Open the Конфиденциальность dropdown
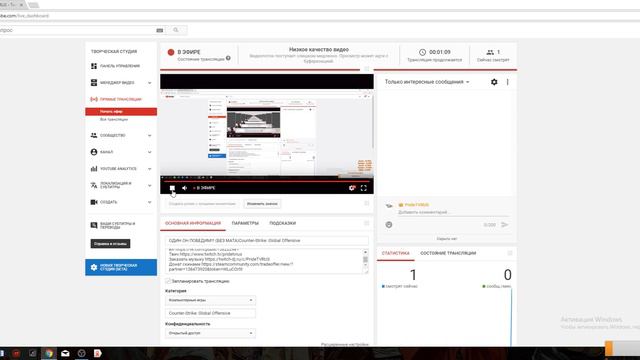 210,333
